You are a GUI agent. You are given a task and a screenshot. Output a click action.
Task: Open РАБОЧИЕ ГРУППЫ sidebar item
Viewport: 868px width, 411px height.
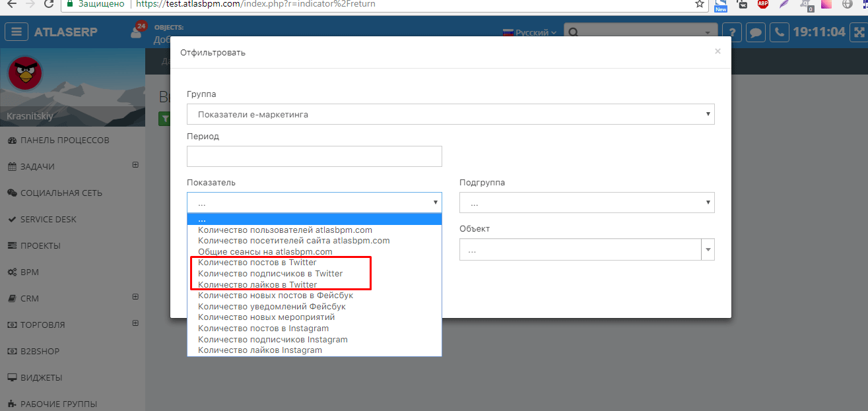point(59,404)
